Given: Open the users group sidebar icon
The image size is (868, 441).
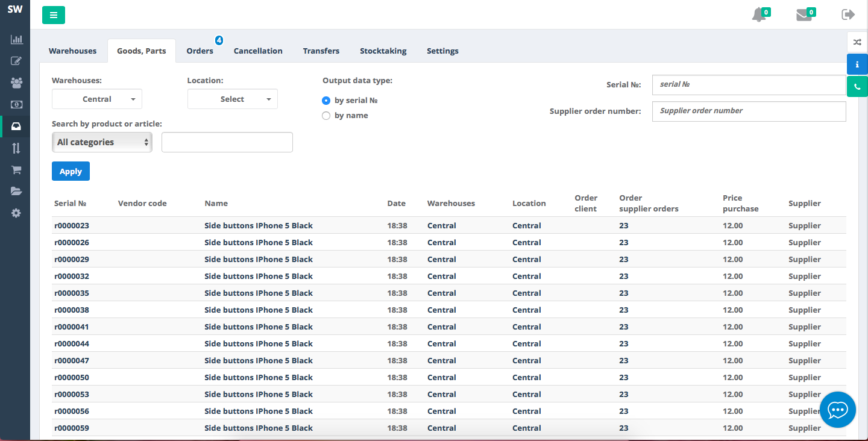Looking at the screenshot, I should click(16, 83).
